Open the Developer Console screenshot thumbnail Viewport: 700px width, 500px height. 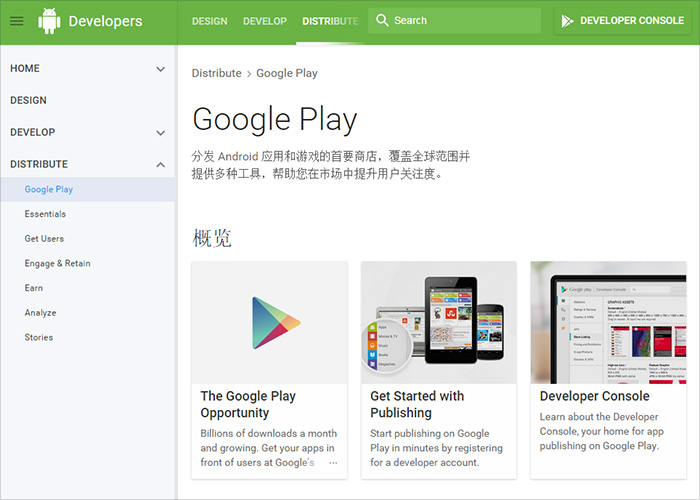click(608, 322)
